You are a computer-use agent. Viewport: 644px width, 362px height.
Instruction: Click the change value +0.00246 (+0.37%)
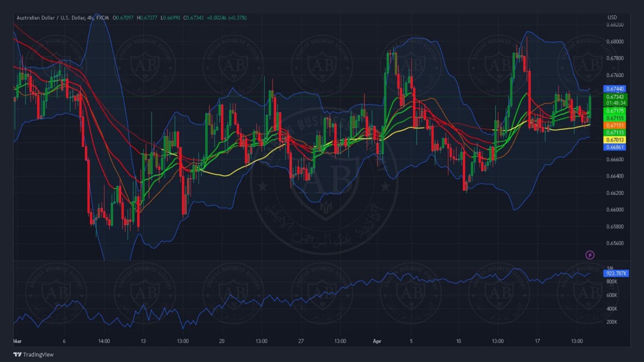[227, 18]
